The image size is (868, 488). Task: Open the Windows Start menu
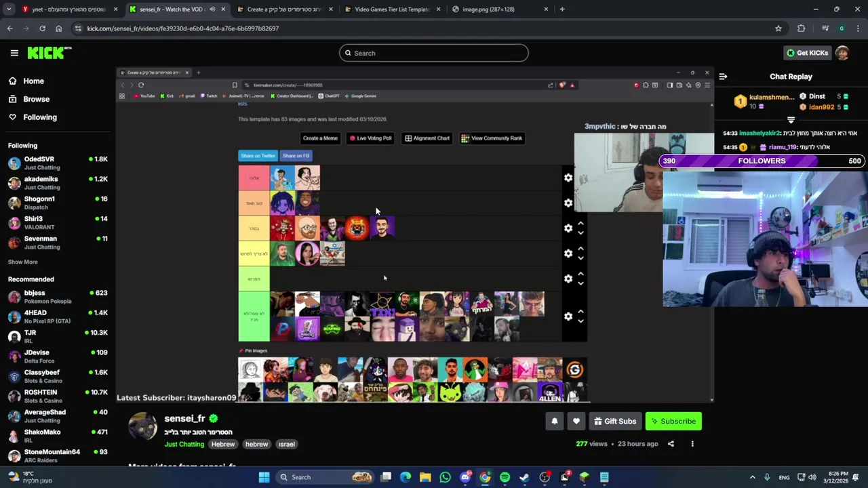coord(264,477)
